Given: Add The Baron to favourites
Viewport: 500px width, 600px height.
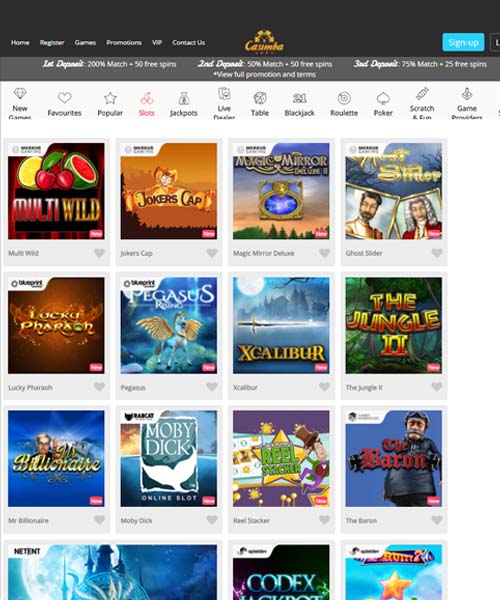Looking at the screenshot, I should point(437,520).
